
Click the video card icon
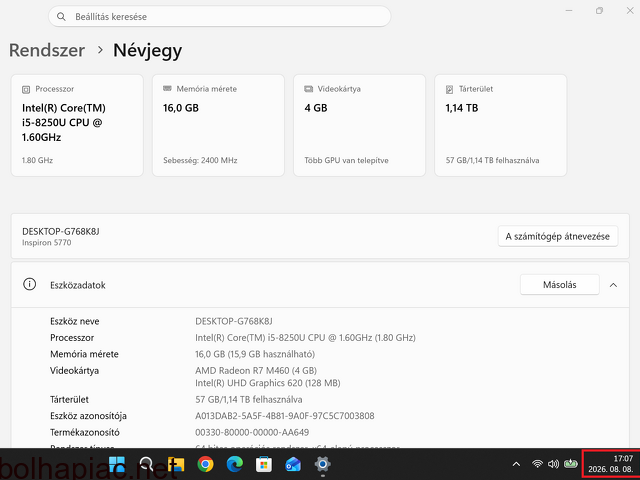pyautogui.click(x=309, y=89)
